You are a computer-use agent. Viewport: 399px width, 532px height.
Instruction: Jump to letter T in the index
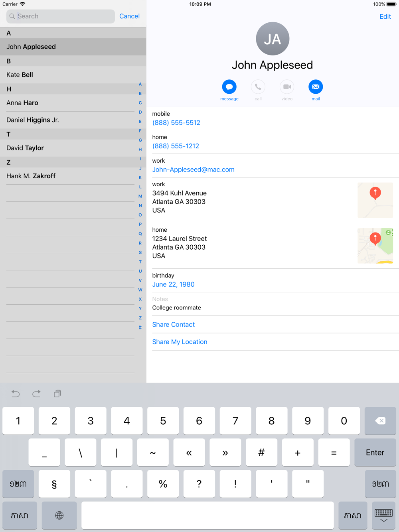point(140,262)
